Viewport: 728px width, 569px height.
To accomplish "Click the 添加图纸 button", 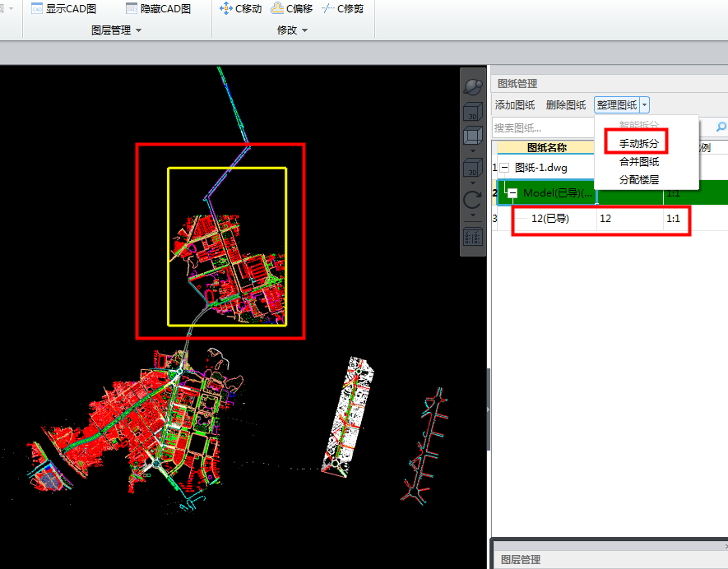I will [x=515, y=105].
